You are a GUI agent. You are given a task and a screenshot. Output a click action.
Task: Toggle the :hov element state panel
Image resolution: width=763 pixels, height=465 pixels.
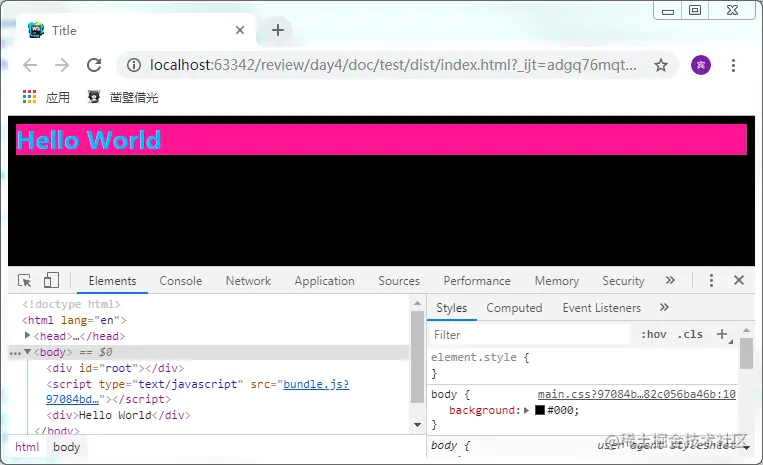tap(654, 335)
